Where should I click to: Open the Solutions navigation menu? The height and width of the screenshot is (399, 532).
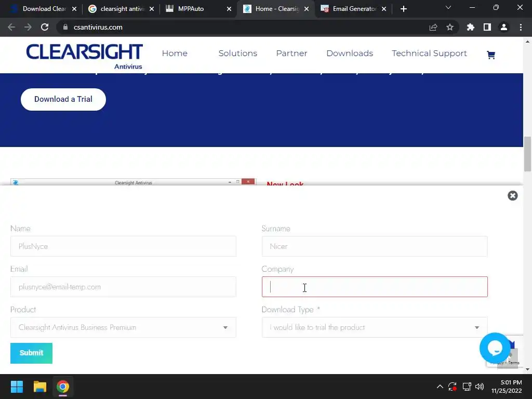coord(237,54)
